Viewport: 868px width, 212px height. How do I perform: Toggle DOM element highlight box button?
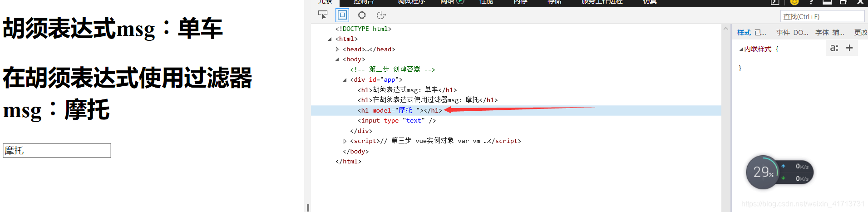pyautogui.click(x=342, y=15)
